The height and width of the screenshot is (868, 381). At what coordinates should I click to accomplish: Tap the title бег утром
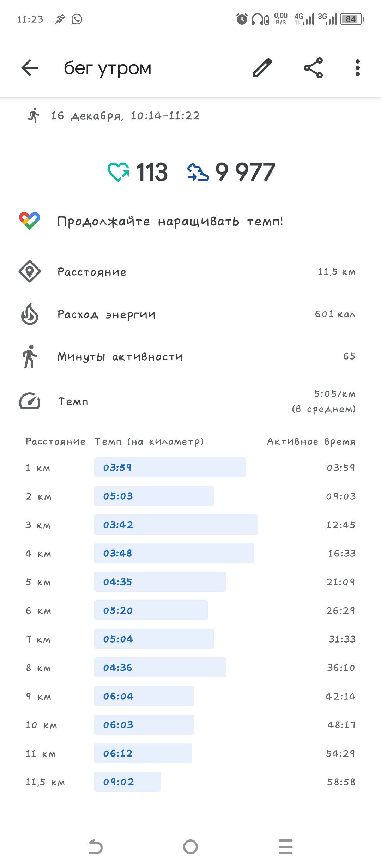108,68
